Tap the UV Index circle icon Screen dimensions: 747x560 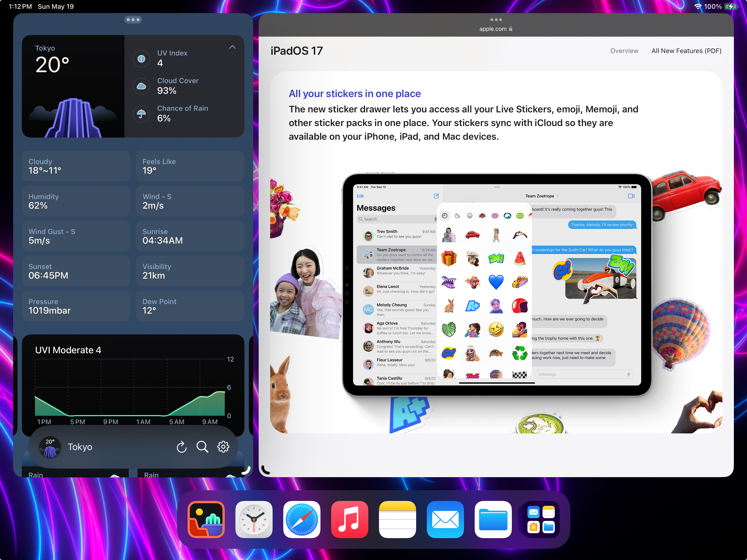(141, 59)
